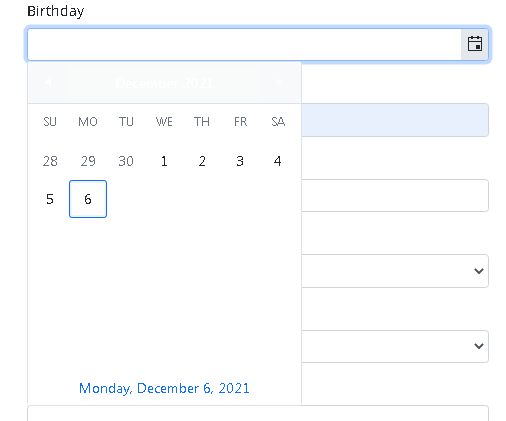Click the Monday, December 6, 2021 link
The width and height of the screenshot is (506, 421).
164,388
